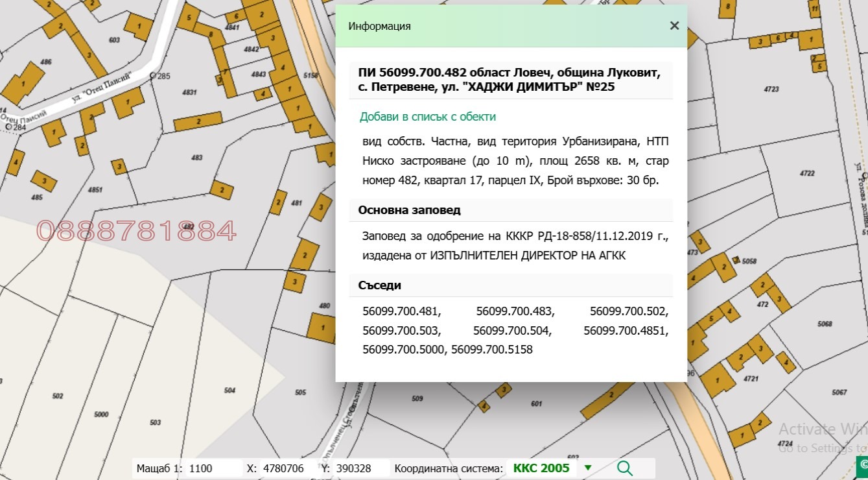Run a search with the magnifier icon
This screenshot has width=868, height=480.
(624, 468)
